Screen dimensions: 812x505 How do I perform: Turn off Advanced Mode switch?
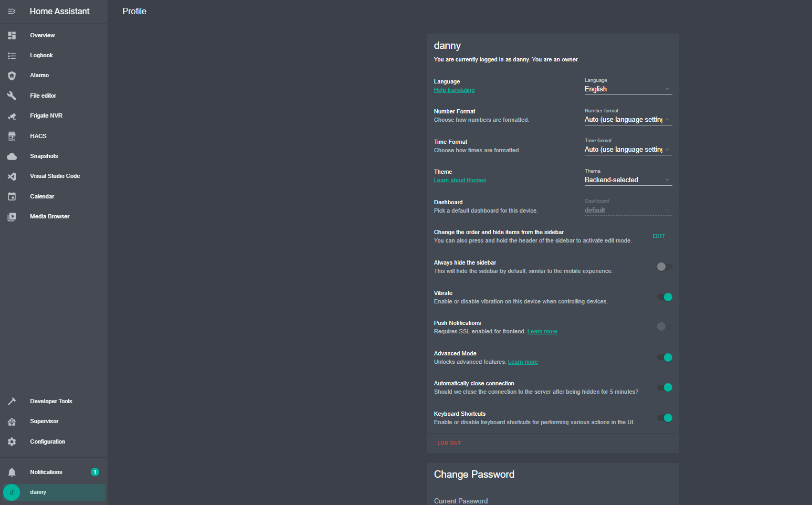[x=665, y=357]
